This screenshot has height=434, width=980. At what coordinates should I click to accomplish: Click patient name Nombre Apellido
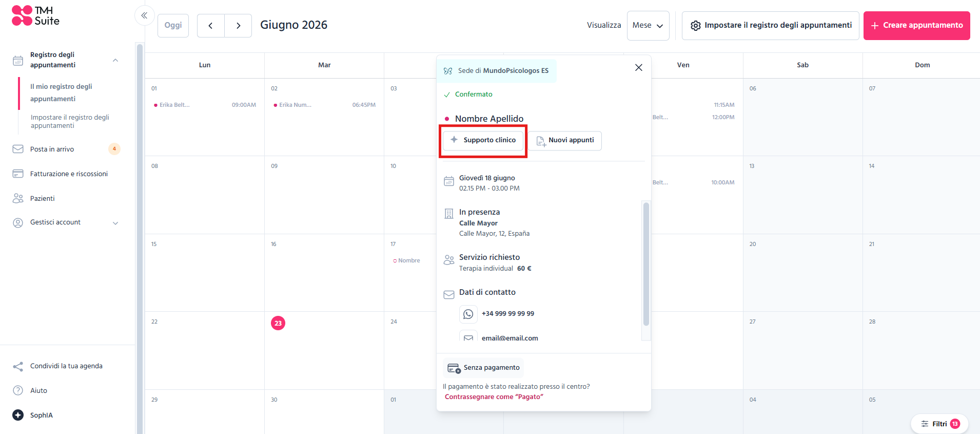pyautogui.click(x=489, y=119)
